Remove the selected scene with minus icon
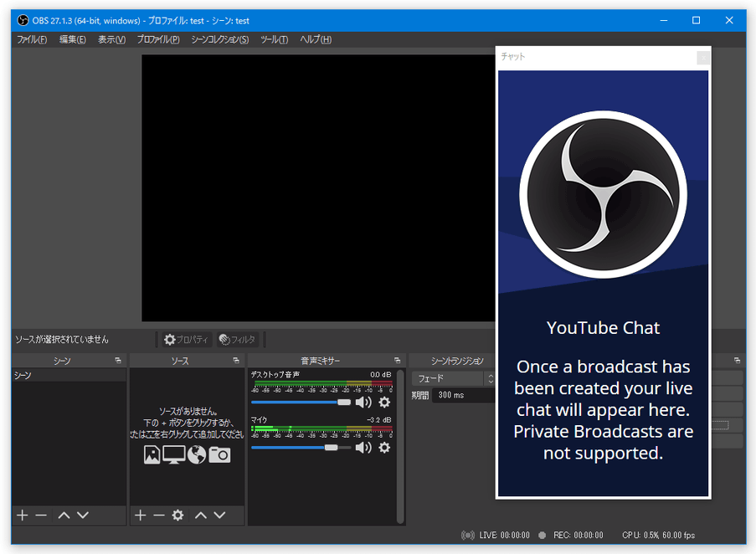This screenshot has width=756, height=554. click(x=41, y=515)
